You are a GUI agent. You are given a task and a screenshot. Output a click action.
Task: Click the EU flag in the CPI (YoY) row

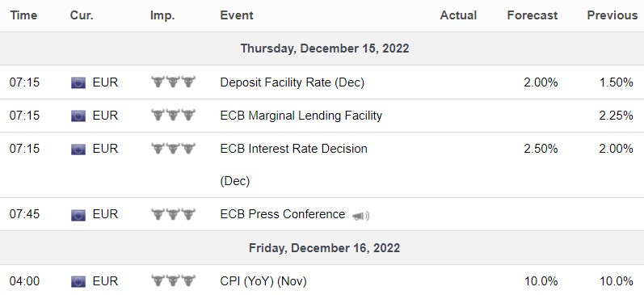78,281
